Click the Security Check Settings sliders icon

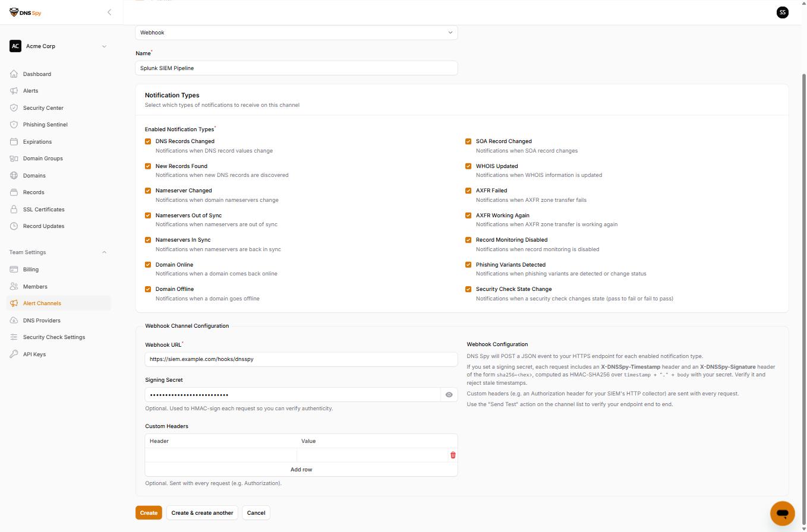(14, 337)
